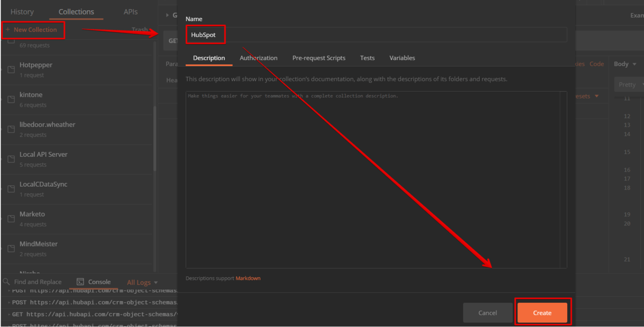
Task: Expand the Presets dropdown arrow
Action: [x=596, y=97]
